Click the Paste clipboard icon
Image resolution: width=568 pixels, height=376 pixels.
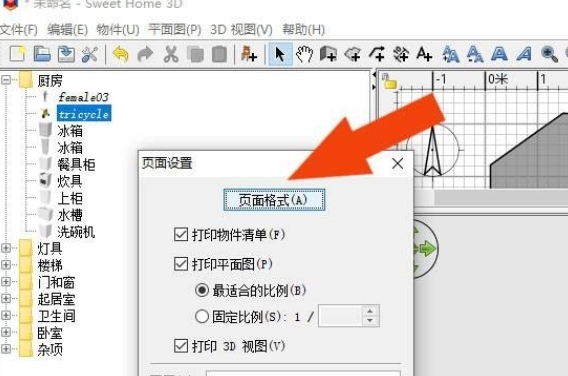click(x=219, y=54)
